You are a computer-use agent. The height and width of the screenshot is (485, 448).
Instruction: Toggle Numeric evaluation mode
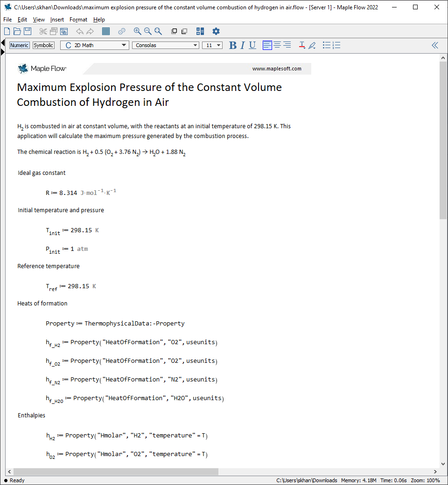click(x=20, y=45)
